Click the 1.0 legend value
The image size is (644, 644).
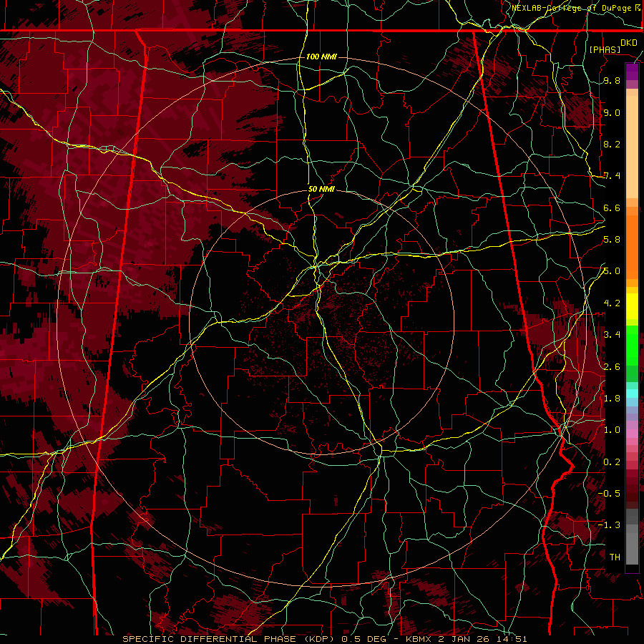coord(612,430)
